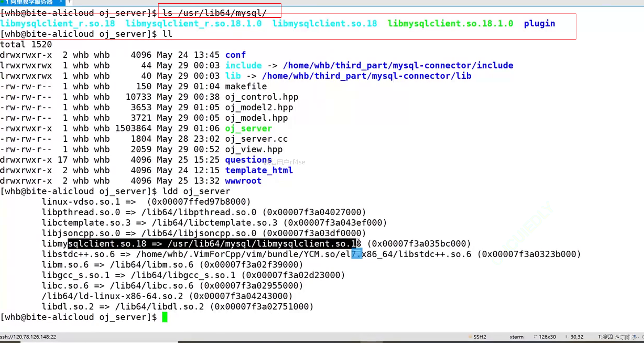Click the 0x00007f3a035bc000 address
Viewport: 644px width, 343px height.
point(419,244)
